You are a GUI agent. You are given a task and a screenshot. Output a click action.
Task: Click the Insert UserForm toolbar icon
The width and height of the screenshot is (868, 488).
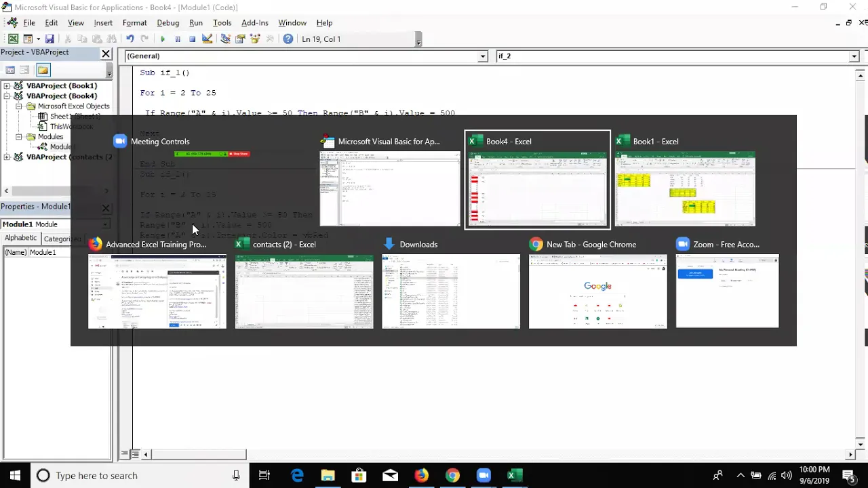28,39
